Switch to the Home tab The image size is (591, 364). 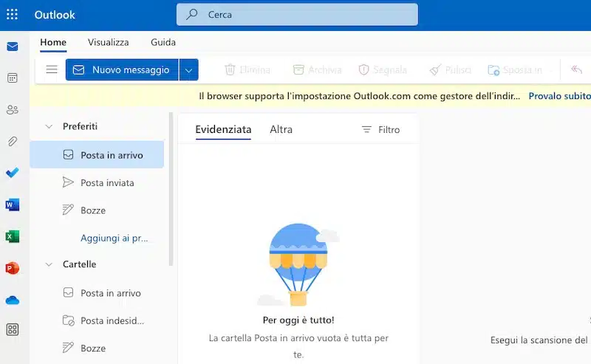pos(53,42)
